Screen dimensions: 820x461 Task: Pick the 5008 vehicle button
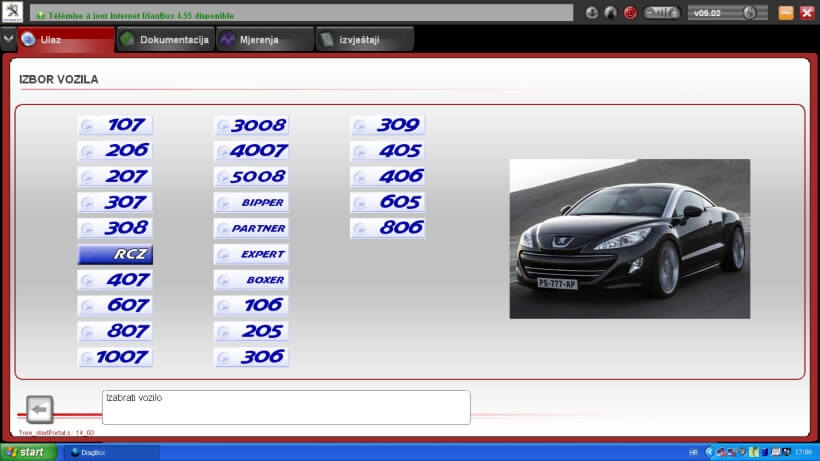pos(251,177)
